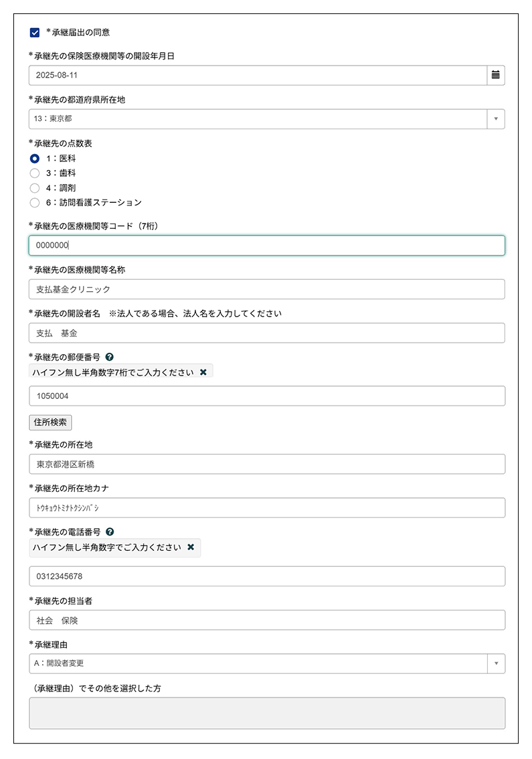Open the calendar date picker icon

pyautogui.click(x=495, y=75)
